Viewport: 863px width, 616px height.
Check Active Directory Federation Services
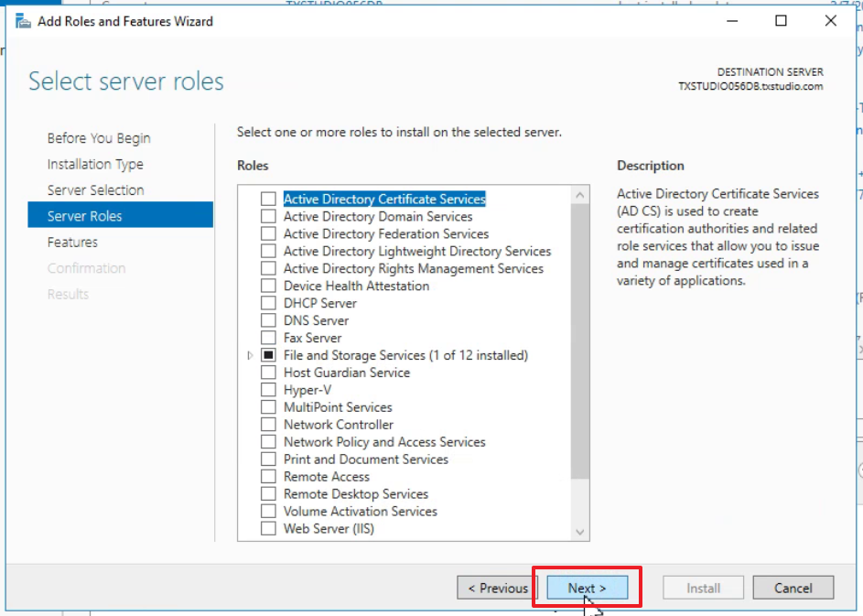pos(268,233)
